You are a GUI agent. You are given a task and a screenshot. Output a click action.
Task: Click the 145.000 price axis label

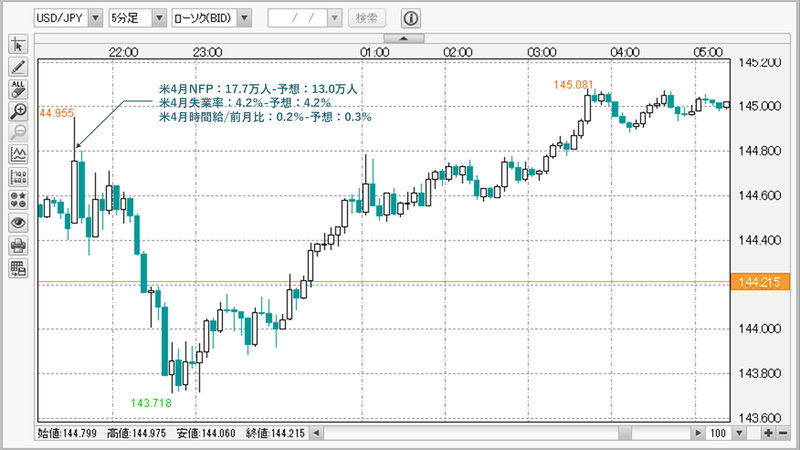click(760, 106)
